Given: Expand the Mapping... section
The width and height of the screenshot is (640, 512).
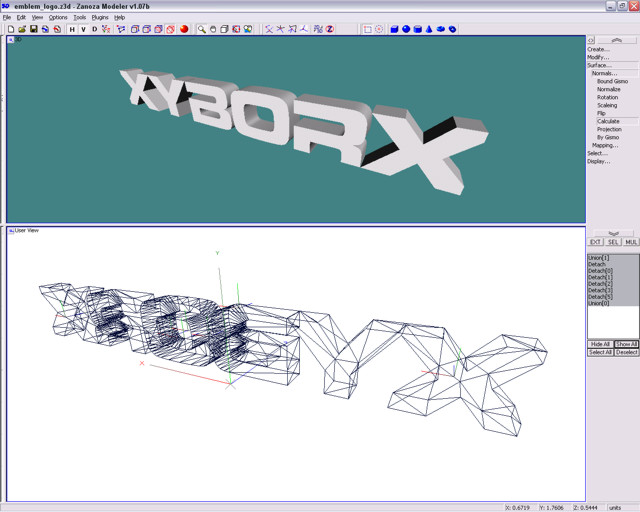Looking at the screenshot, I should (x=604, y=145).
